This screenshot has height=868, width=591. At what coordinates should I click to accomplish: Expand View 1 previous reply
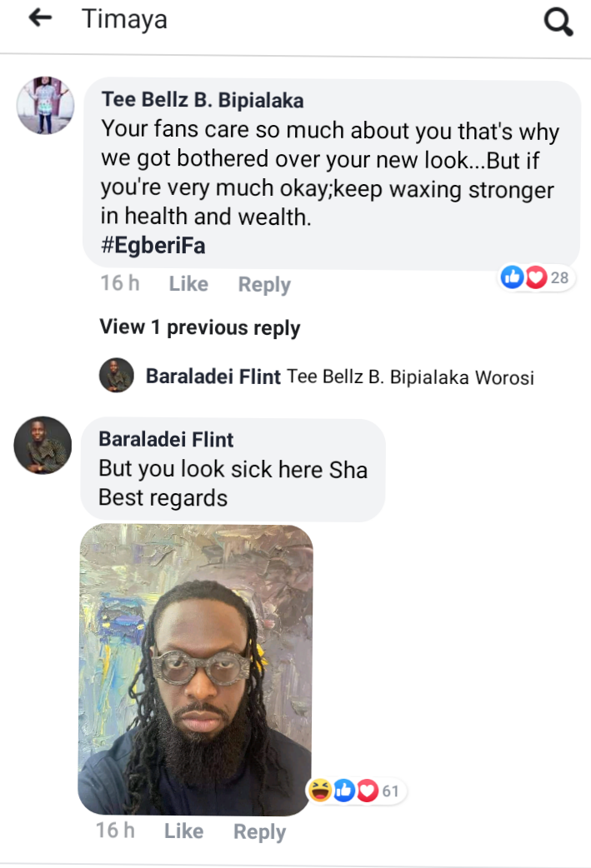tap(200, 327)
